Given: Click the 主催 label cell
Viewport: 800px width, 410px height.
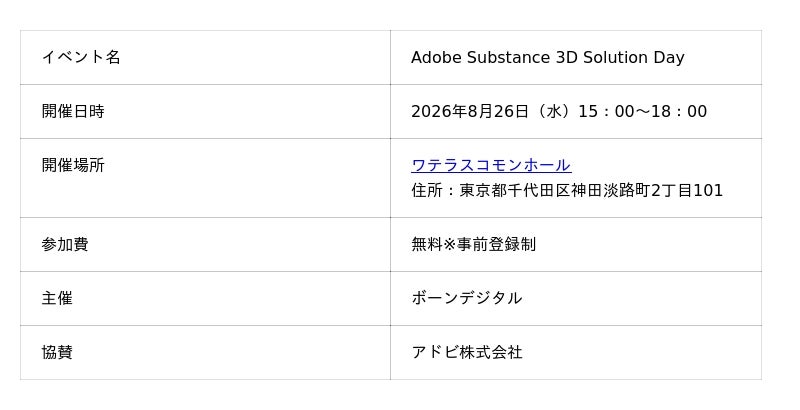Looking at the screenshot, I should tap(205, 299).
